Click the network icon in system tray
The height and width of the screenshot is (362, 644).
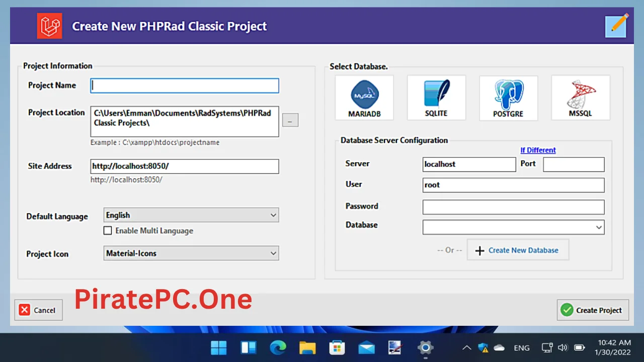point(547,347)
